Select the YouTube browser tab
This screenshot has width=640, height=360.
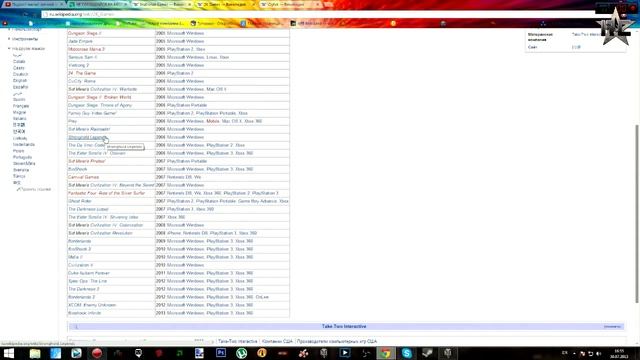coord(33,4)
